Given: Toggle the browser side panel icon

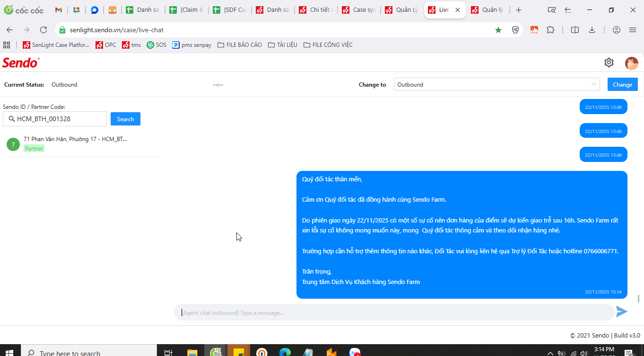Looking at the screenshot, I should coord(575,30).
